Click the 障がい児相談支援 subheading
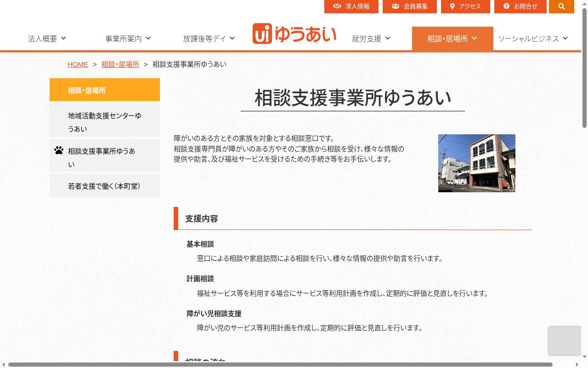 coord(214,314)
